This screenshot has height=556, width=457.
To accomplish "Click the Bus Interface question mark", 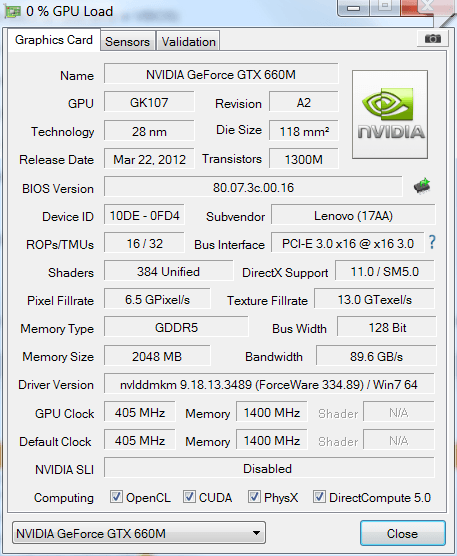I will click(x=432, y=243).
